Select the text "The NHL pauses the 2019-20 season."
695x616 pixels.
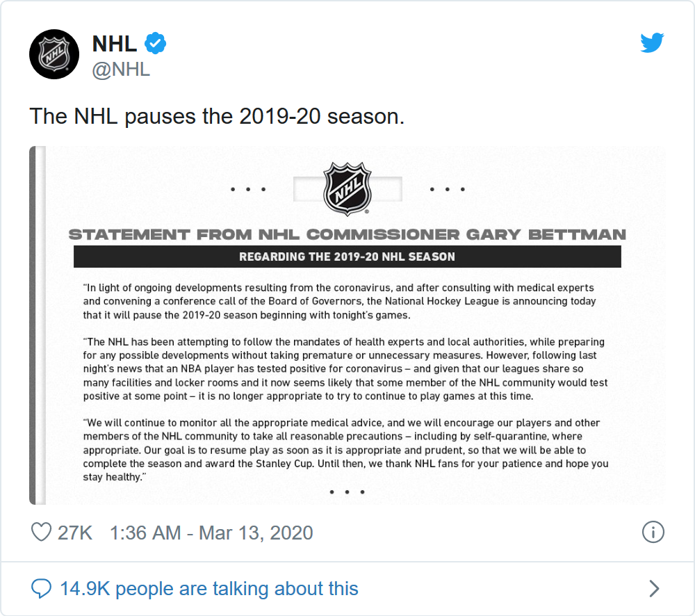[x=216, y=116]
